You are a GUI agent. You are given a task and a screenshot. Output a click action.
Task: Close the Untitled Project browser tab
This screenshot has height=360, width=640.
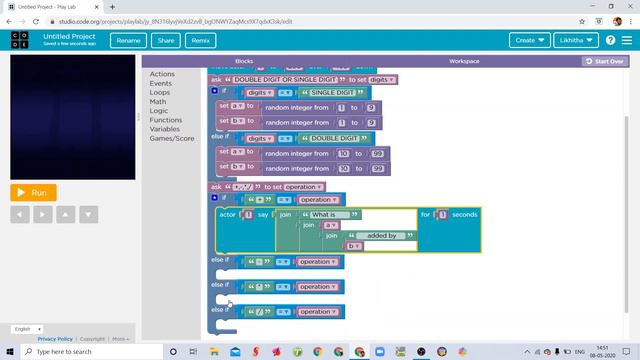tap(97, 7)
